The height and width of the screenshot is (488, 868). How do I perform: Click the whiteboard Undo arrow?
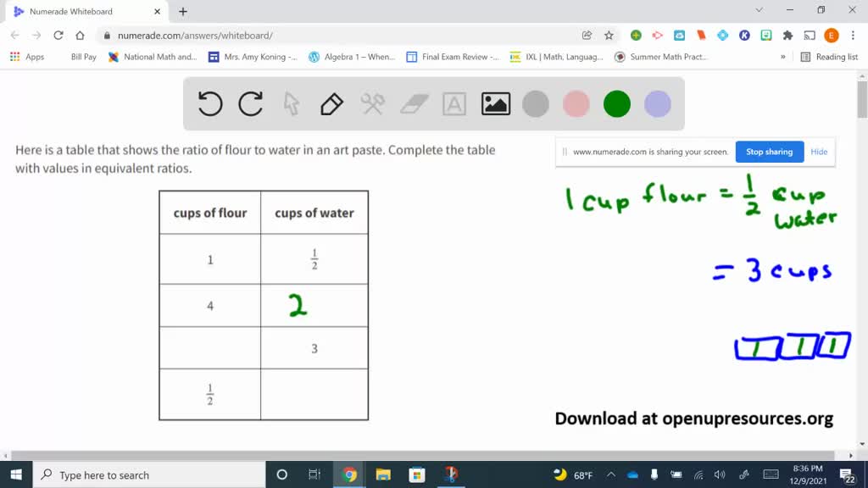pyautogui.click(x=210, y=104)
